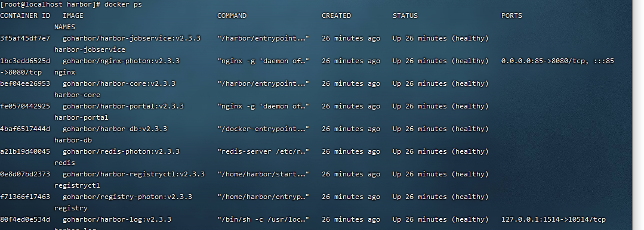Click the redis-server /etc/r… command
The height and width of the screenshot is (230, 644).
[263, 151]
